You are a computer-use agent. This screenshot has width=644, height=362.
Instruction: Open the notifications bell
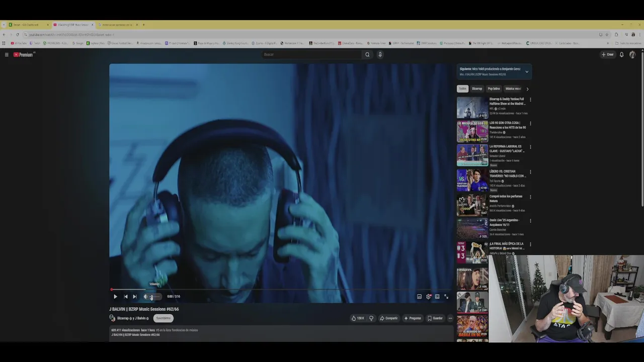[x=622, y=55]
